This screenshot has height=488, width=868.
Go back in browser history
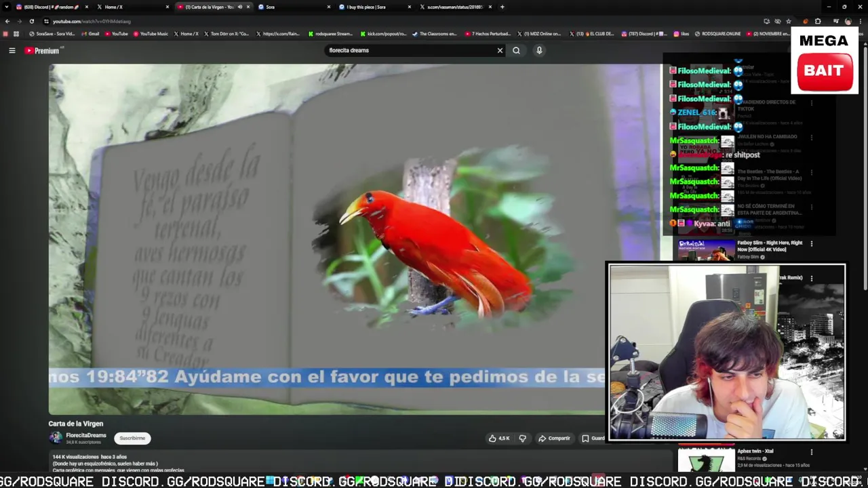pos(7,21)
